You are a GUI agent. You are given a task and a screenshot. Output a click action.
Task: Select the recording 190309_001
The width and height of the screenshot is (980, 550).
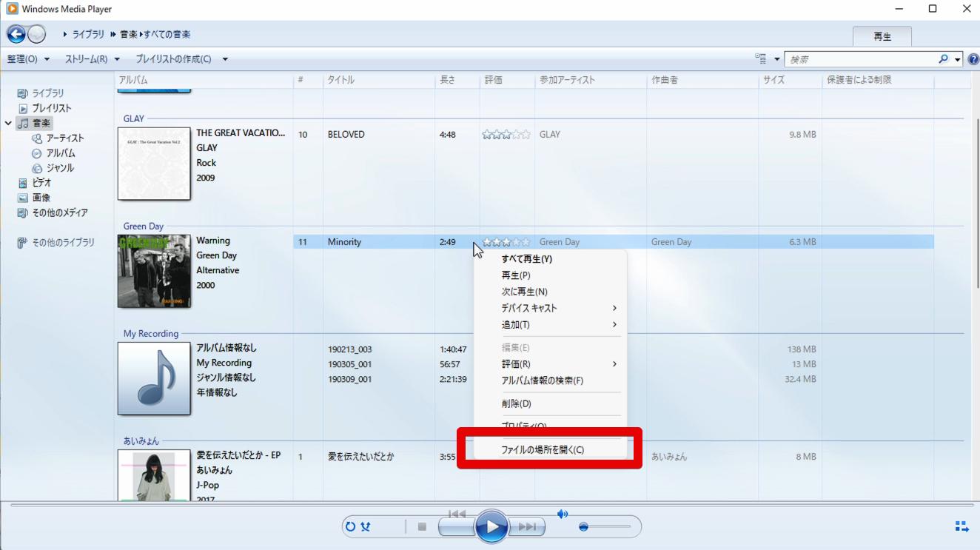tap(350, 379)
